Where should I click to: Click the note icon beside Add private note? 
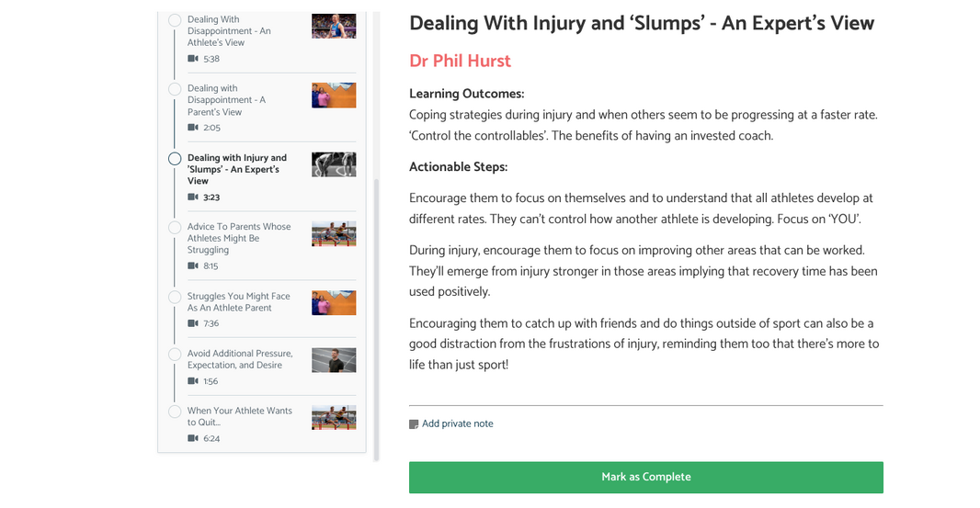coord(414,424)
